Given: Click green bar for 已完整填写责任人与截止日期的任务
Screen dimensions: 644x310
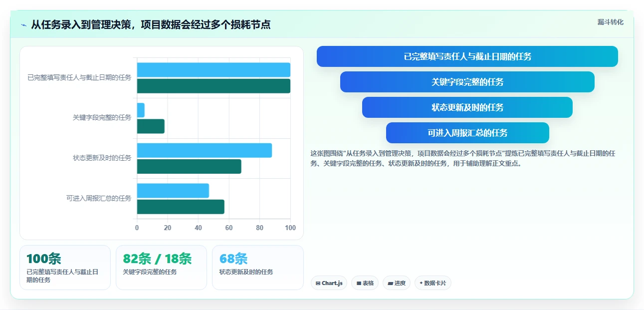Looking at the screenshot, I should 214,86.
